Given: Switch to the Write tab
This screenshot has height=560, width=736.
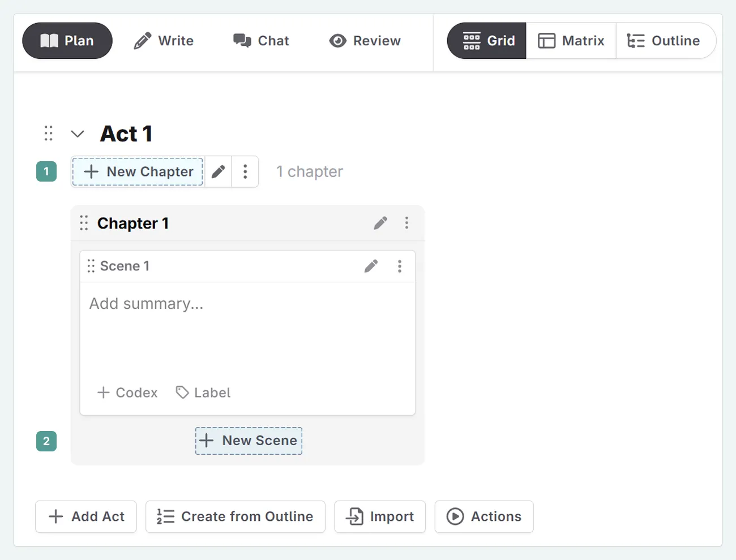Looking at the screenshot, I should point(164,40).
